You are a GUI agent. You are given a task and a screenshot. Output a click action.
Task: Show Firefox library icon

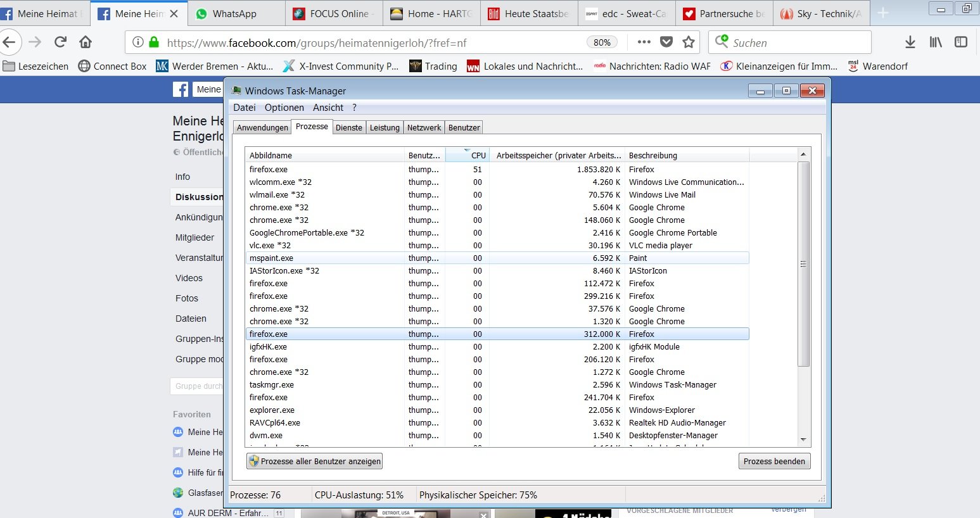pyautogui.click(x=936, y=42)
